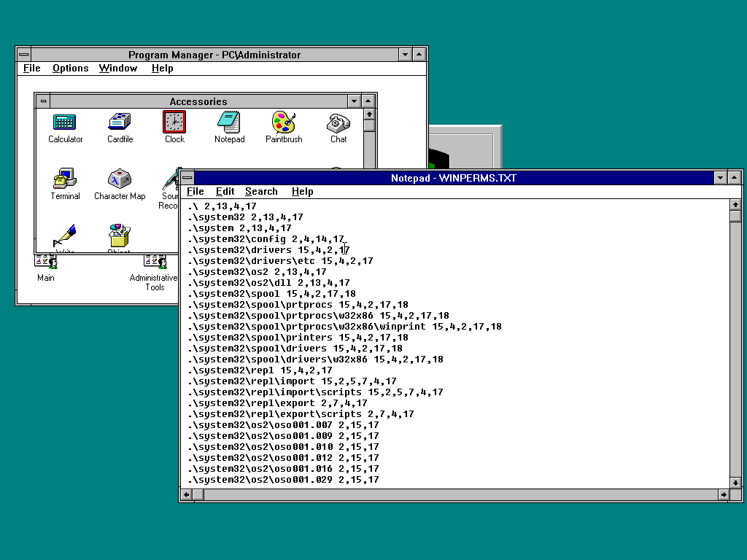Click first line ".\ 2,13,4,17"

[x=222, y=206]
